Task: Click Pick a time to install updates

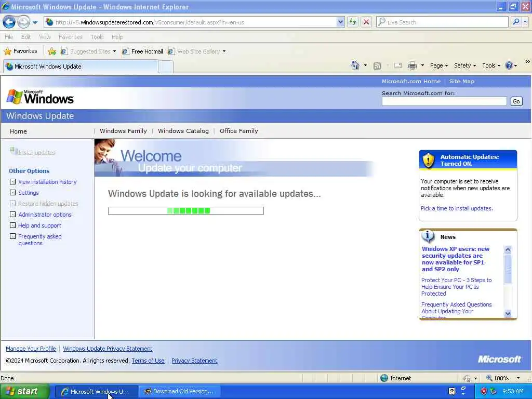Action: (457, 208)
